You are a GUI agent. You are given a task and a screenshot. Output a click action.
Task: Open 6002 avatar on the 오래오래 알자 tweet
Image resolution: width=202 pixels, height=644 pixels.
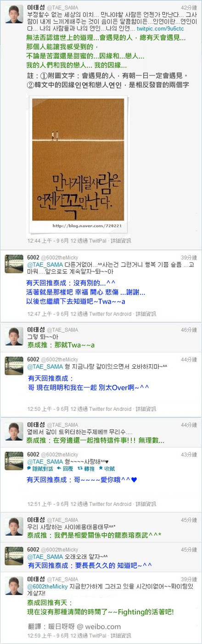14,555
